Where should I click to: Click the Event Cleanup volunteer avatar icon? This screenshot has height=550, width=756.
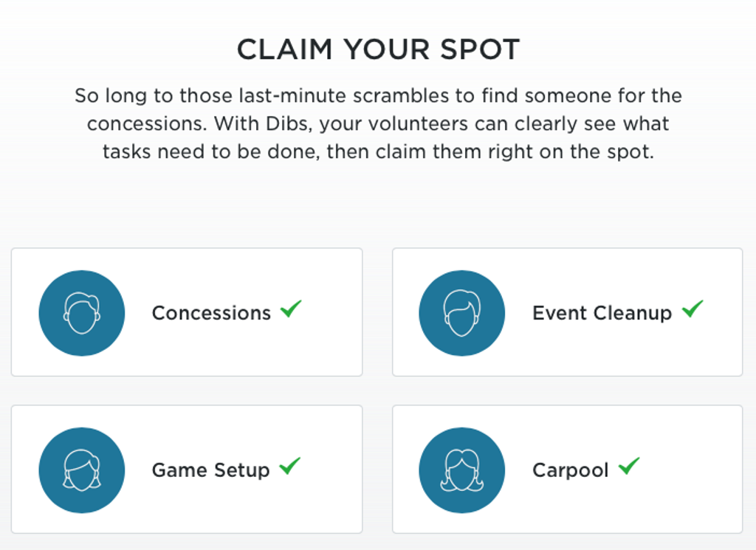pyautogui.click(x=461, y=313)
